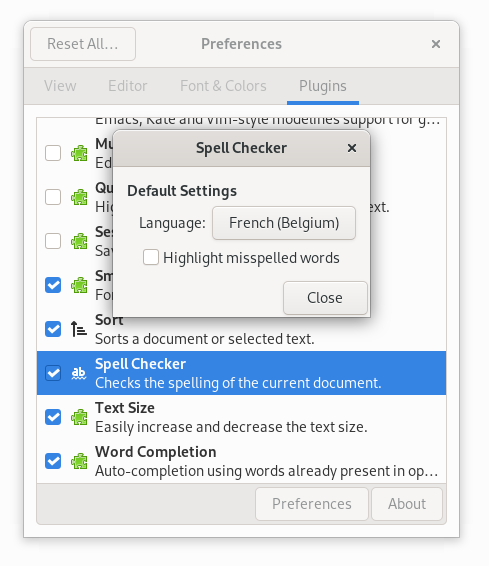The width and height of the screenshot is (489, 566).
Task: Enable Highlight misspelled words checkbox
Action: (151, 257)
